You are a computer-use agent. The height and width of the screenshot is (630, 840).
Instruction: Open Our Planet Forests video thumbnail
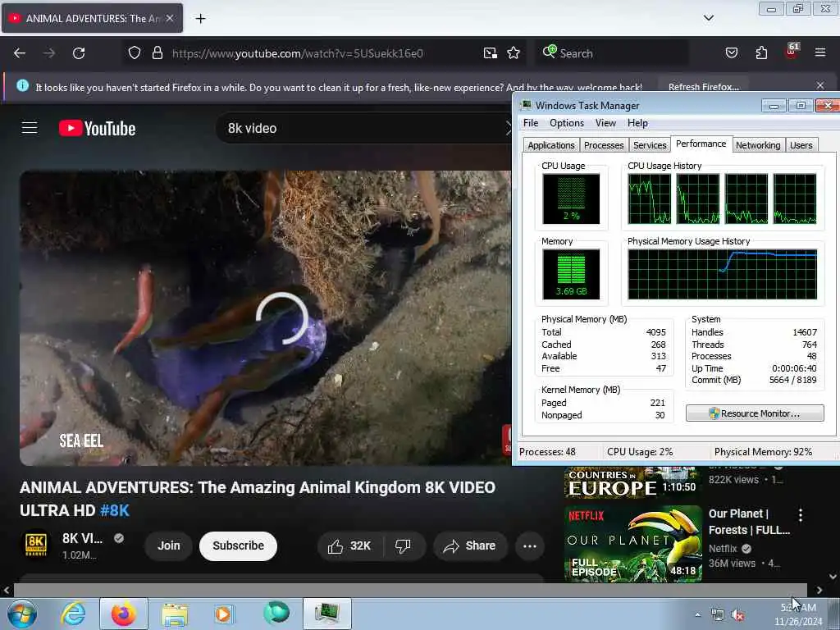(632, 543)
